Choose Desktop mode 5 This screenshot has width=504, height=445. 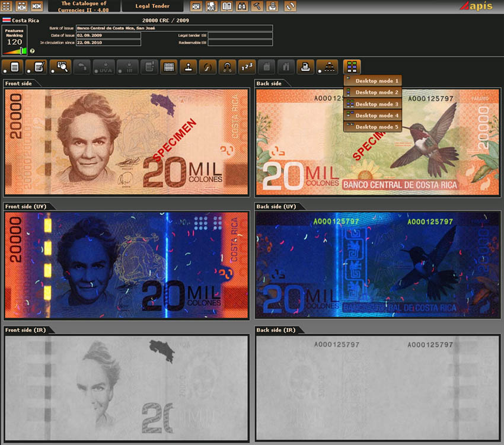[373, 127]
